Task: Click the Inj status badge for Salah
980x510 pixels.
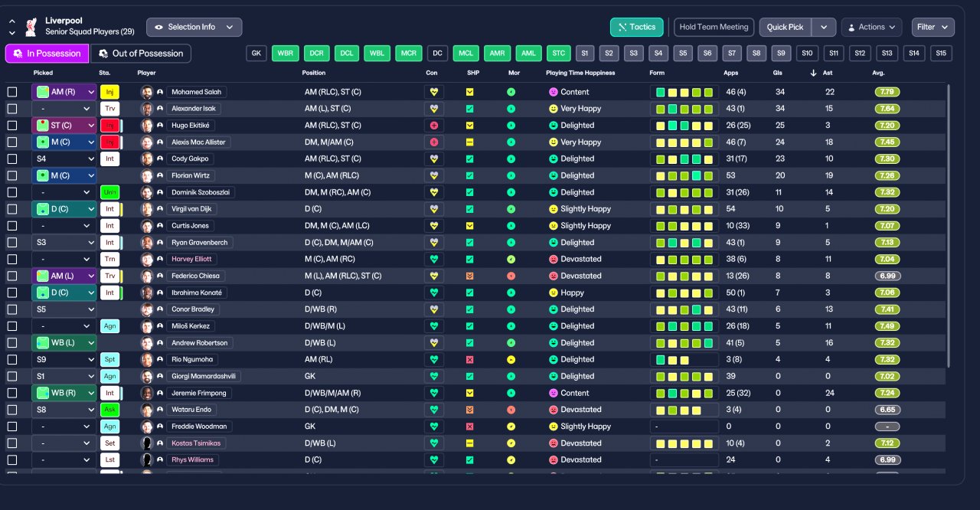Action: (x=110, y=92)
